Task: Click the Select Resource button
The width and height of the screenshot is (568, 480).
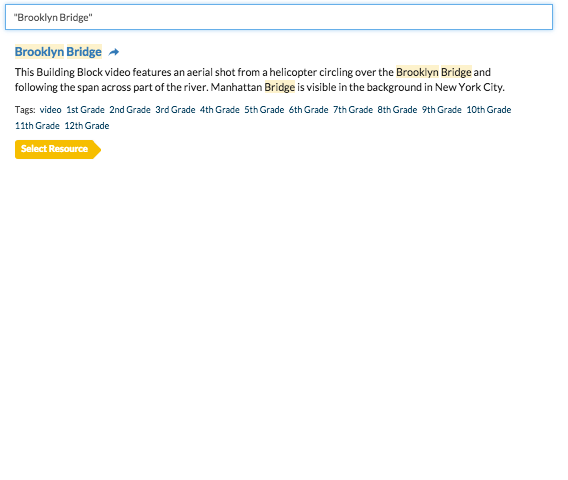Action: click(x=58, y=149)
